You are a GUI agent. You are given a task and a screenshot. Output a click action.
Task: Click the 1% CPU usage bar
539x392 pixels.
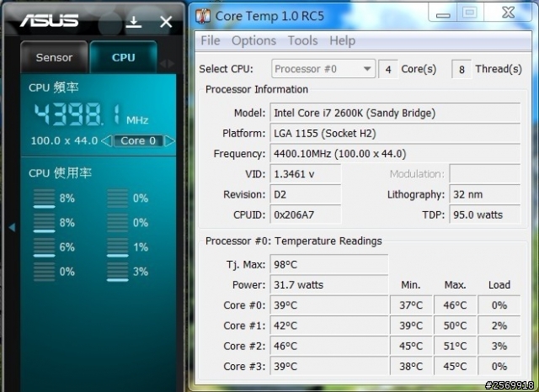click(118, 247)
